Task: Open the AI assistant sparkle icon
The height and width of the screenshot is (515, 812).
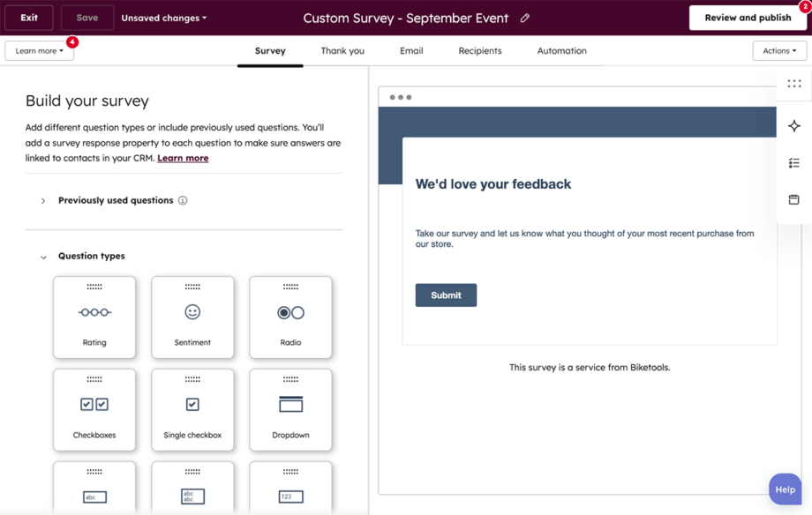Action: coord(793,126)
